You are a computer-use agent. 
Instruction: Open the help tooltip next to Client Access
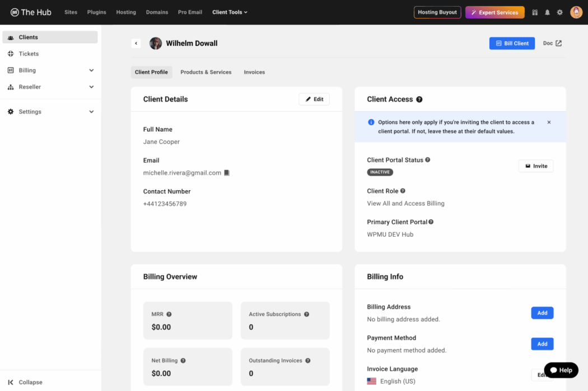(x=419, y=99)
